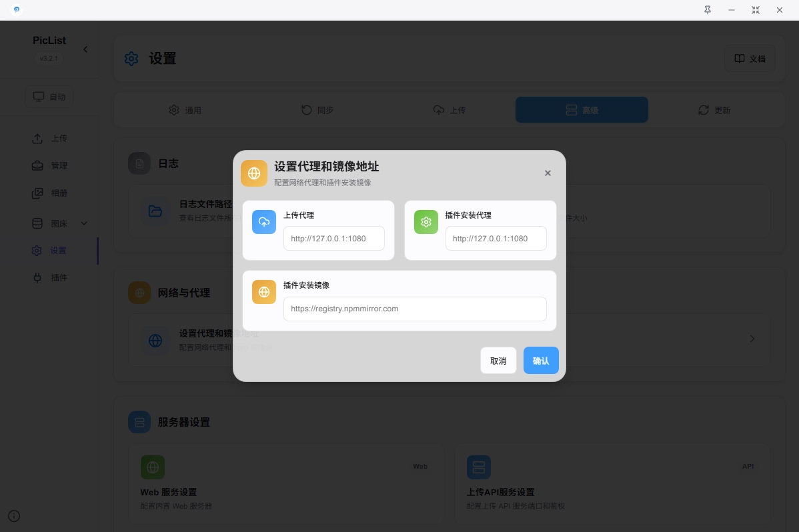Click the upload proxy cloud icon
This screenshot has height=532, width=799.
tap(264, 222)
